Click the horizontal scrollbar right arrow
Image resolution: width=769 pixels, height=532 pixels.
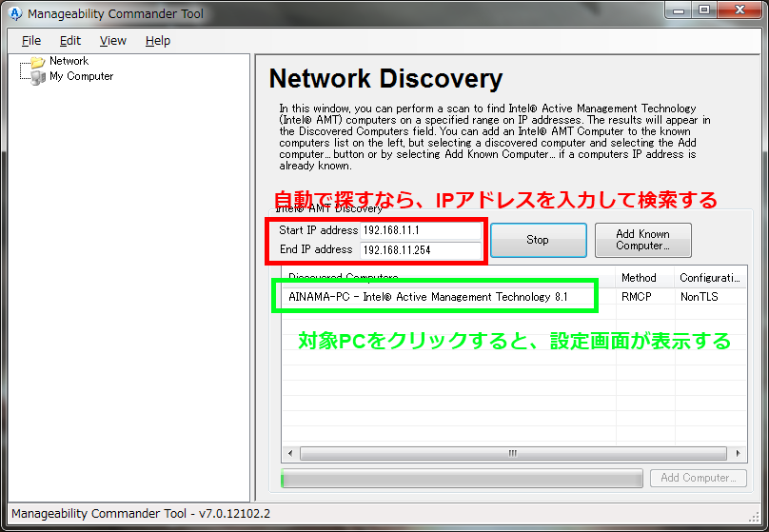[x=738, y=454]
